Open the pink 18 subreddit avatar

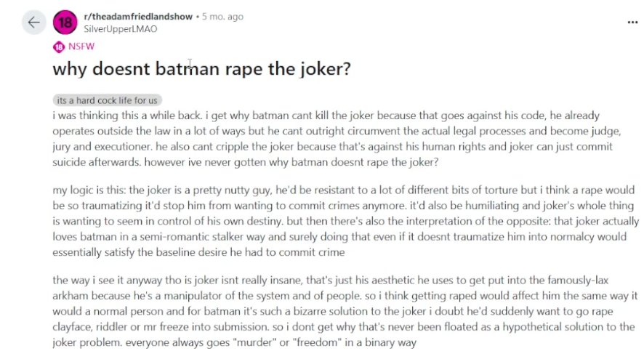coord(65,23)
